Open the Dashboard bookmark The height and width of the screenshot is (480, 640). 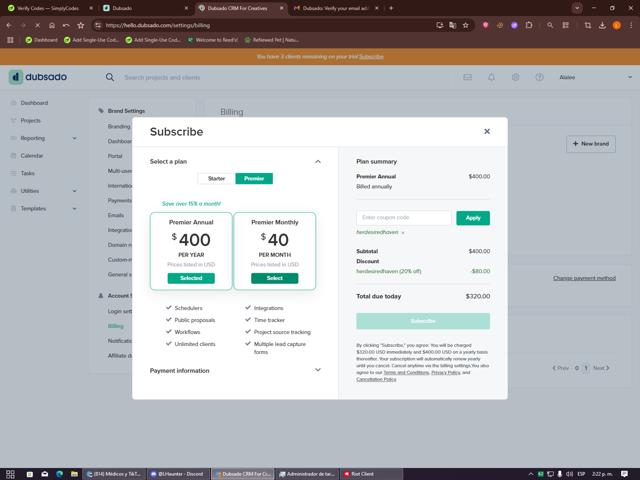pyautogui.click(x=41, y=40)
